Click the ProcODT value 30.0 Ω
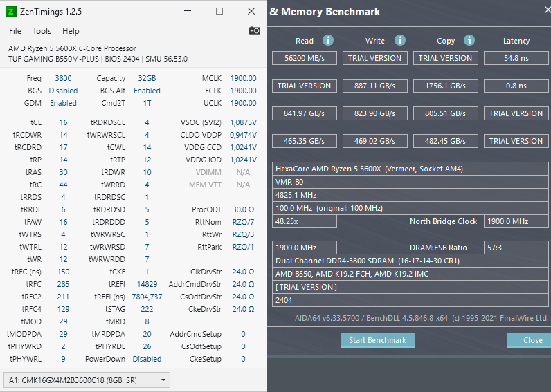Screen dimensions: 551x392 click(243, 209)
